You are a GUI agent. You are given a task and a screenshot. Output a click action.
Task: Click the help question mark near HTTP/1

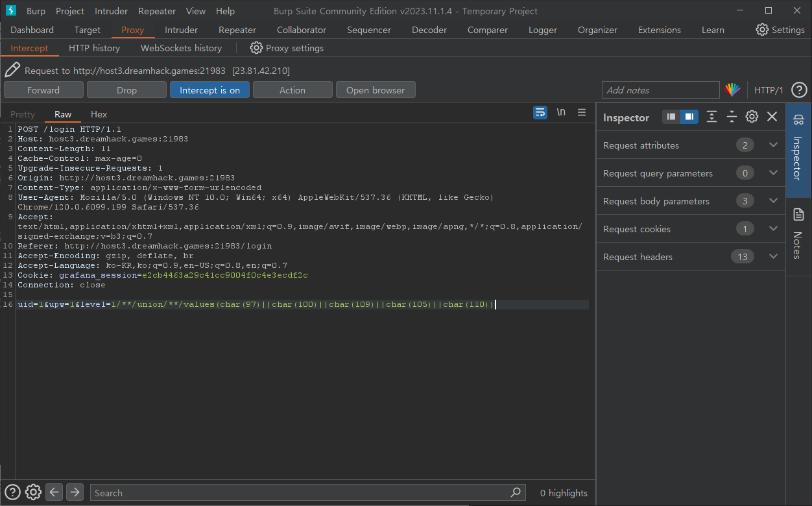coord(800,90)
